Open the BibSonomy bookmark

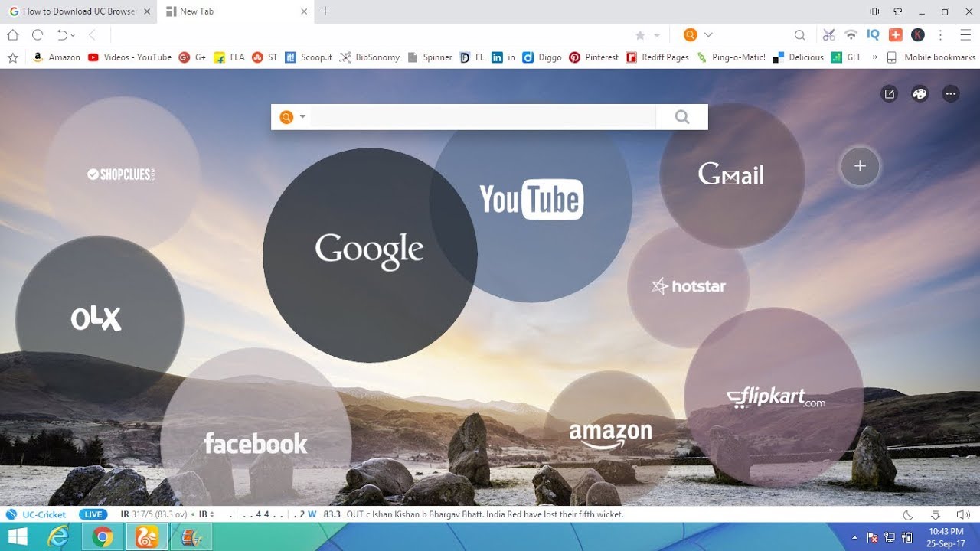click(370, 57)
